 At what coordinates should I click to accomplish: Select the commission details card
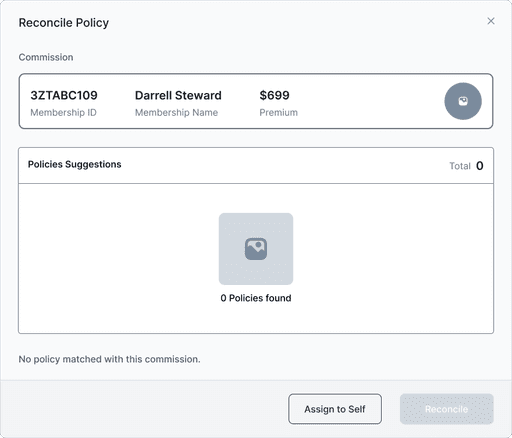[x=256, y=101]
